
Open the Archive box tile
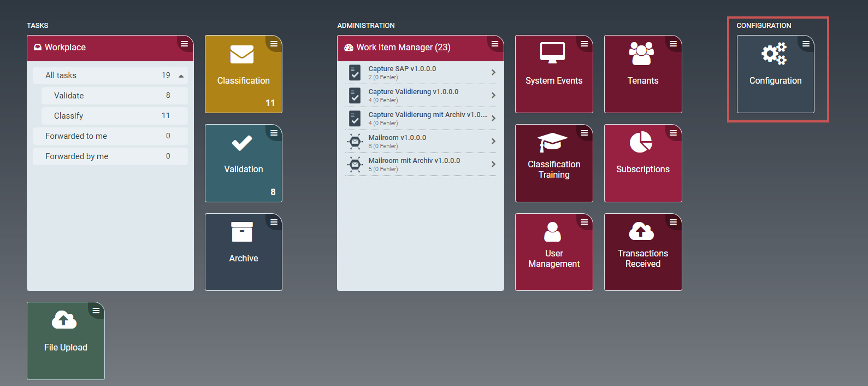tap(243, 252)
